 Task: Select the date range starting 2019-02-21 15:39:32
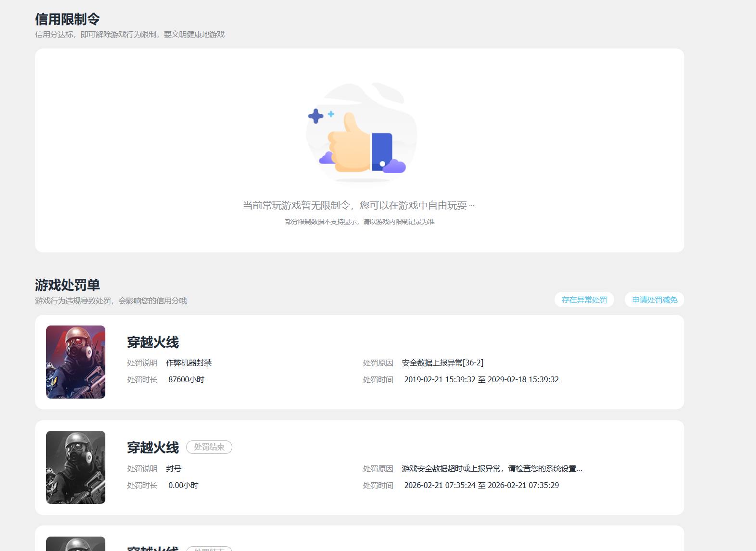[481, 380]
